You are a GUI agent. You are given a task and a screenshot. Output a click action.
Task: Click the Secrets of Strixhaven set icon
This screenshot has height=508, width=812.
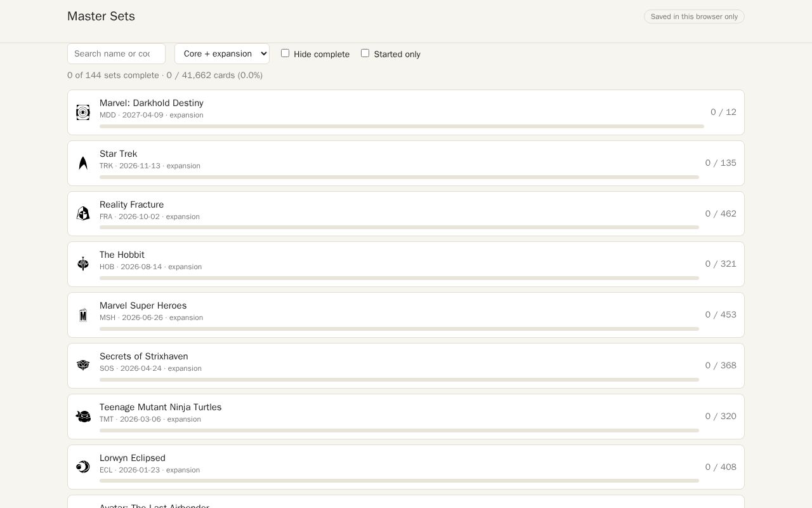point(83,365)
